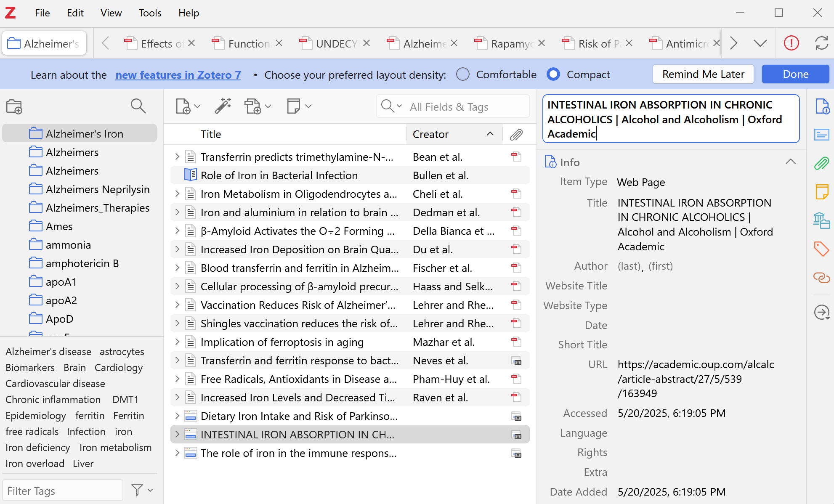The width and height of the screenshot is (834, 504).
Task: Click the Filter Tags input field
Action: coord(63,491)
